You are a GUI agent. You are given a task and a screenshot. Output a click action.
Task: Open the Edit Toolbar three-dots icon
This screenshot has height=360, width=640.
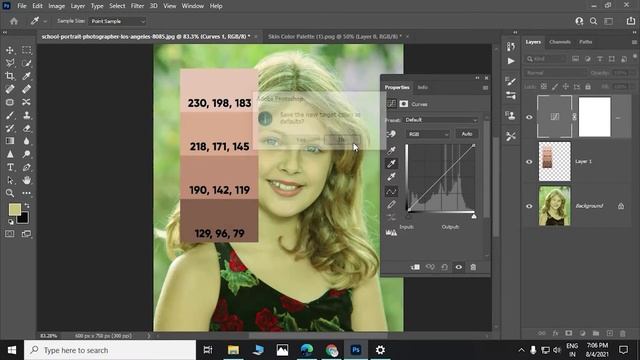(27, 193)
